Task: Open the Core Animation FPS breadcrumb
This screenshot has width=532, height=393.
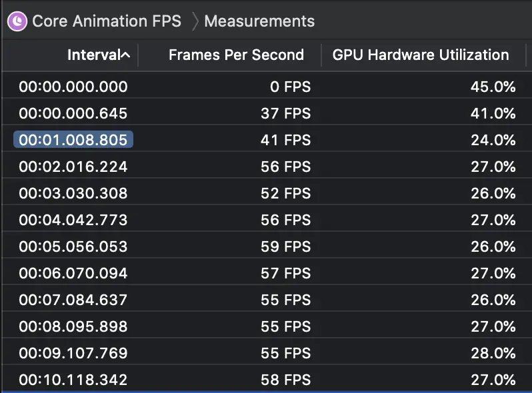Action: coord(106,21)
